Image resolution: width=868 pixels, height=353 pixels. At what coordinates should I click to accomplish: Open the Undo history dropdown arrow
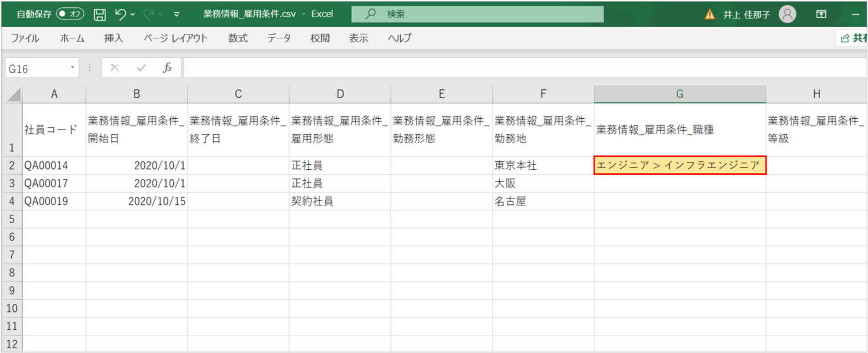[133, 15]
